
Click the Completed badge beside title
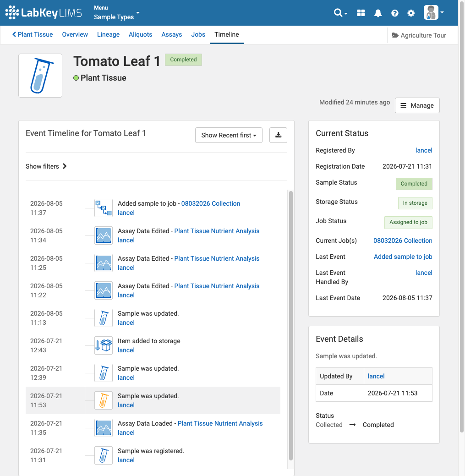point(183,60)
